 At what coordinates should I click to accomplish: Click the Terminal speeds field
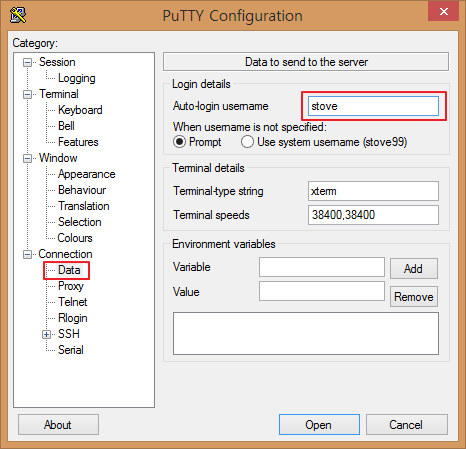[373, 215]
